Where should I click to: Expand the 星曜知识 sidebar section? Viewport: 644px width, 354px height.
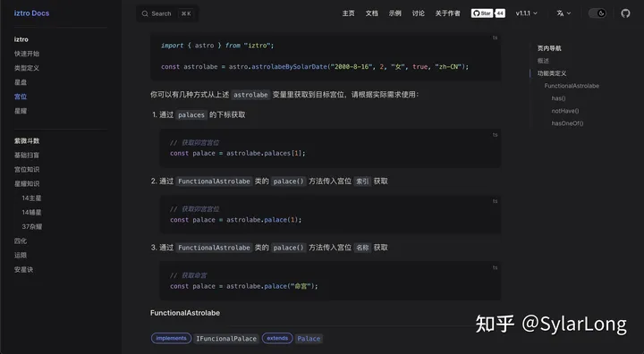click(x=27, y=183)
